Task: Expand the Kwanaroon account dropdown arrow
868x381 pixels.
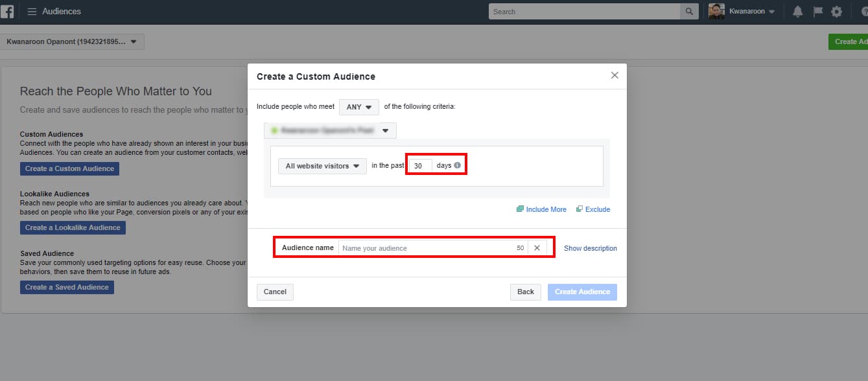Action: click(771, 12)
